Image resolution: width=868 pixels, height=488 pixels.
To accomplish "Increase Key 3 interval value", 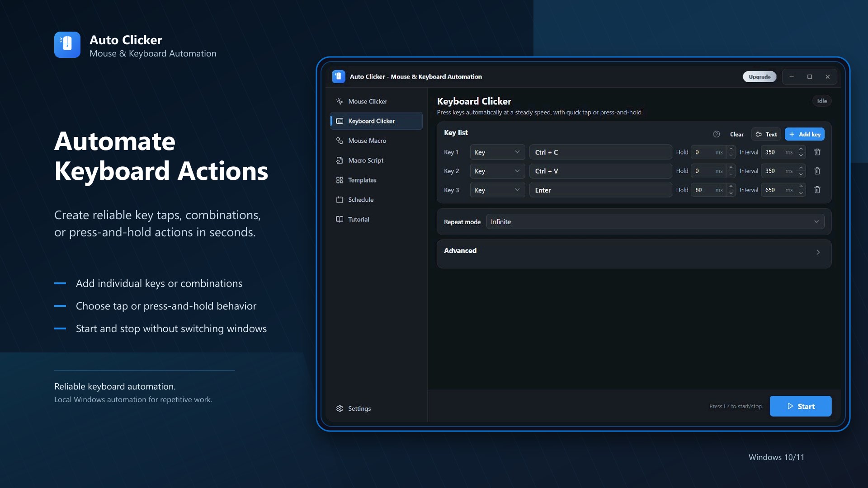I will (801, 186).
